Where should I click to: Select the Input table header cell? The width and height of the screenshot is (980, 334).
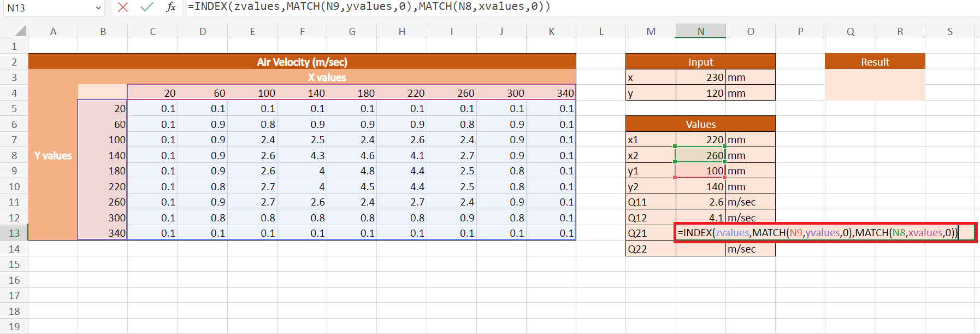click(700, 62)
